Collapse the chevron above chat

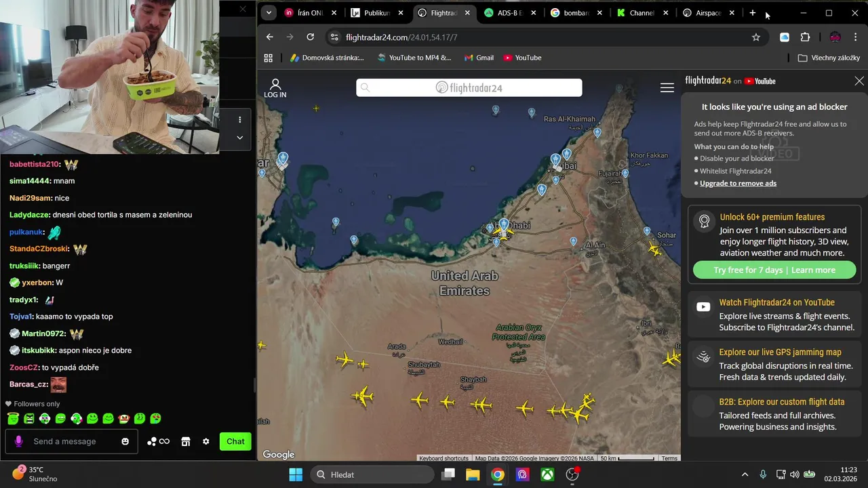click(x=239, y=137)
